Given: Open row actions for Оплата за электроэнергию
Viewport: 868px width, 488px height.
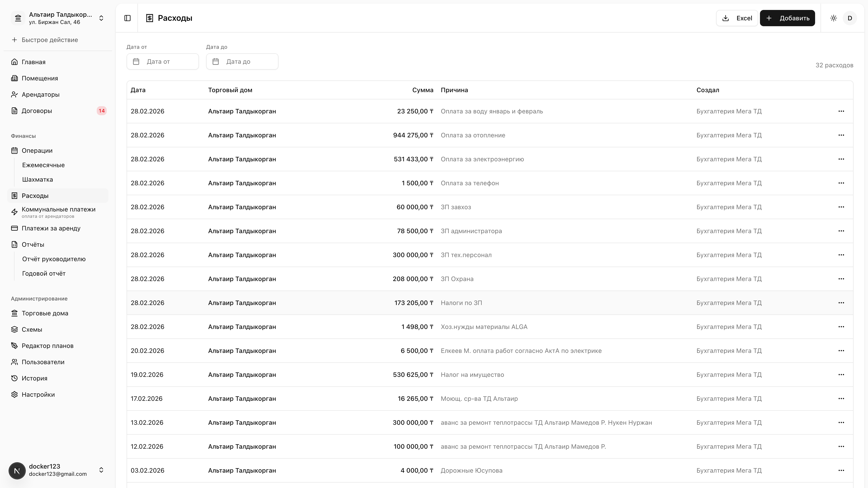Looking at the screenshot, I should [x=841, y=159].
